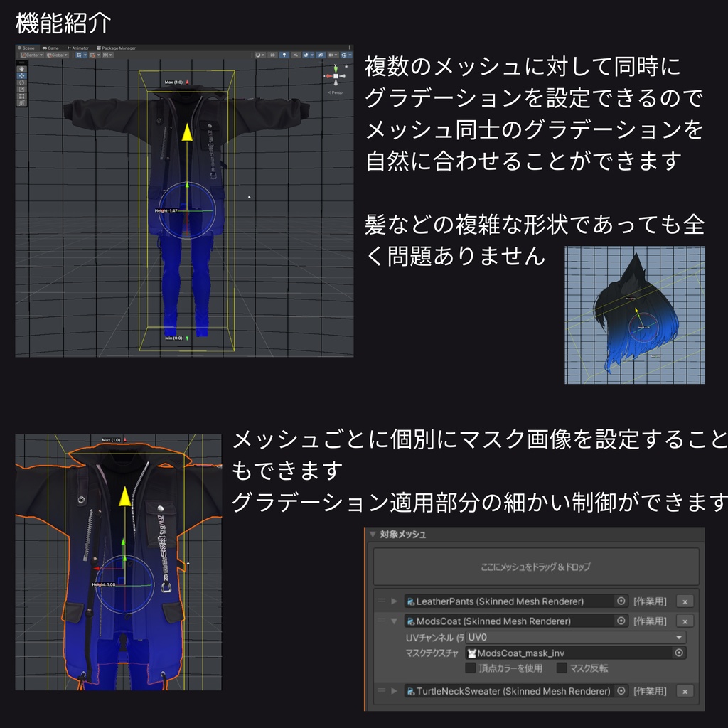728x728 pixels.
Task: Enable the 頂点カラーを使用 checkbox
Action: 470,669
